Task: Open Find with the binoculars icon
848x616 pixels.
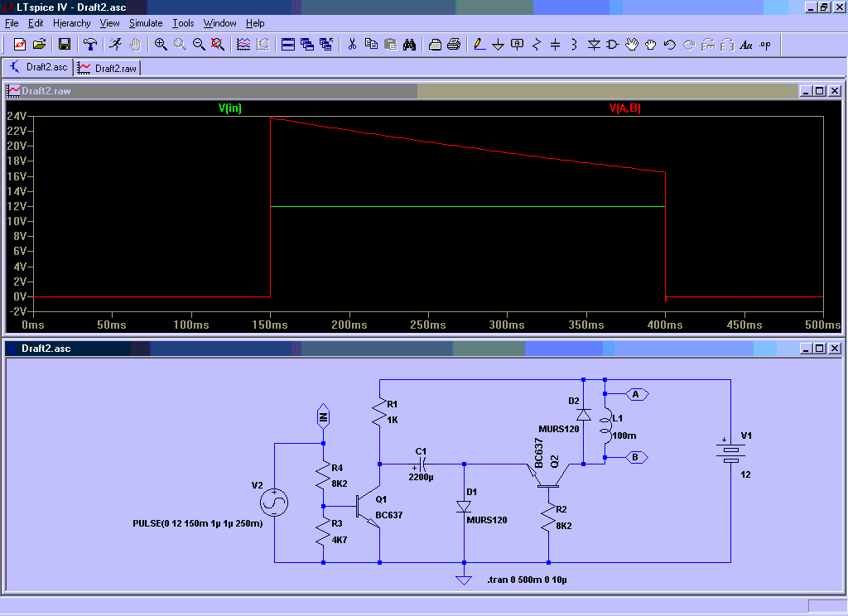Action: pyautogui.click(x=409, y=45)
